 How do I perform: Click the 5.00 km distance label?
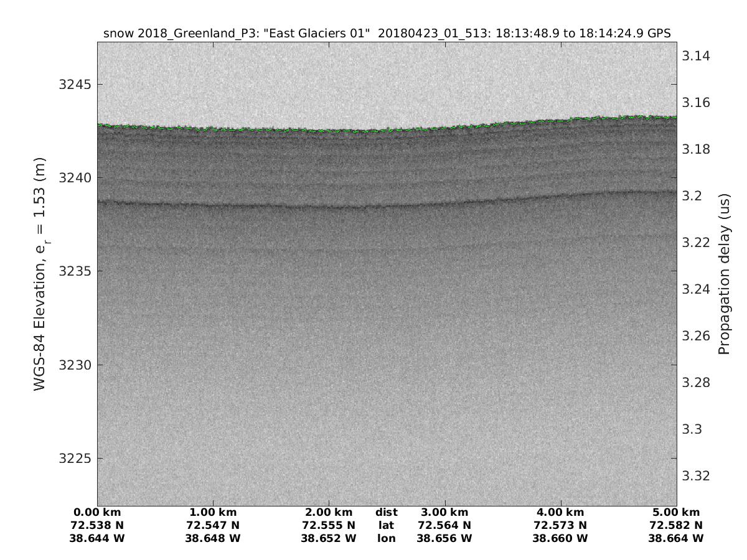pyautogui.click(x=676, y=512)
